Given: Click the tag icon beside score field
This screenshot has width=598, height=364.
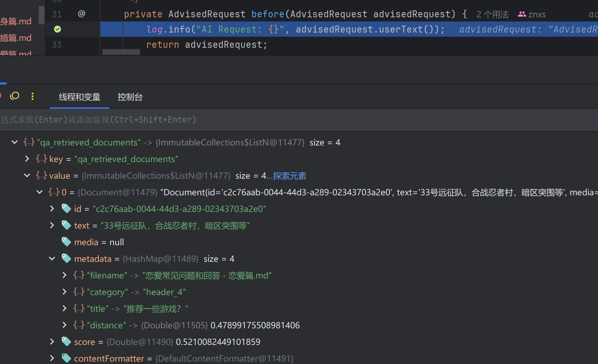Looking at the screenshot, I should [66, 341].
